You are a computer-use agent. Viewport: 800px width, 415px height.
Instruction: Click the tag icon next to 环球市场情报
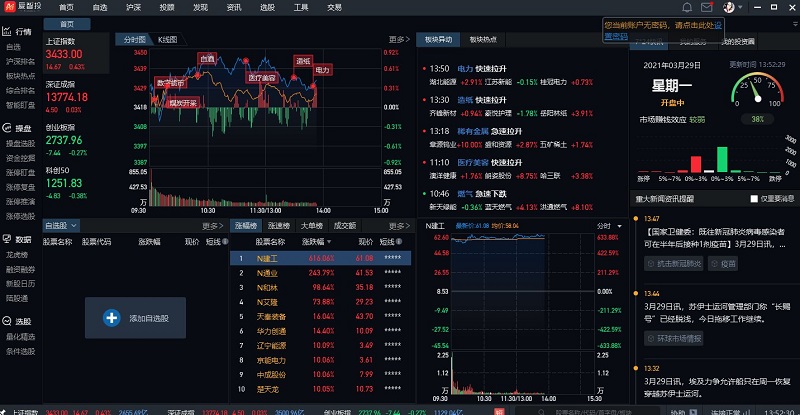(651, 338)
